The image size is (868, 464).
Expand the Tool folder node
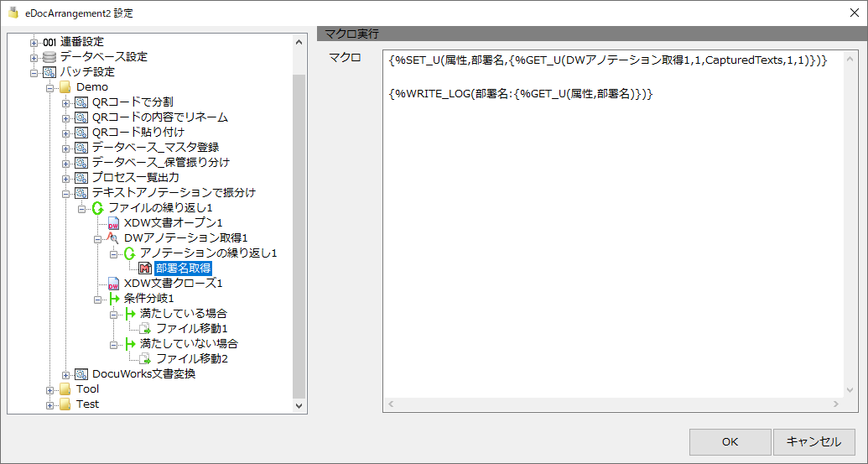(x=49, y=390)
